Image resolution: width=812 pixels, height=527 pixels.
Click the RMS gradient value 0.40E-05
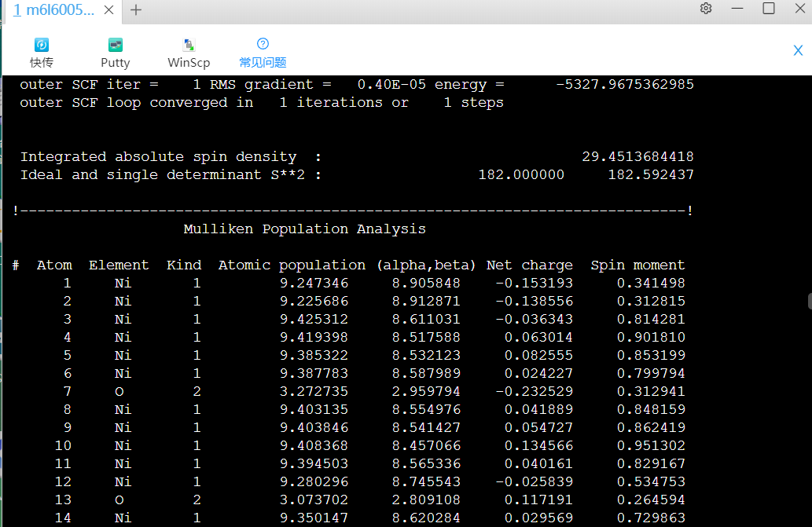(391, 84)
